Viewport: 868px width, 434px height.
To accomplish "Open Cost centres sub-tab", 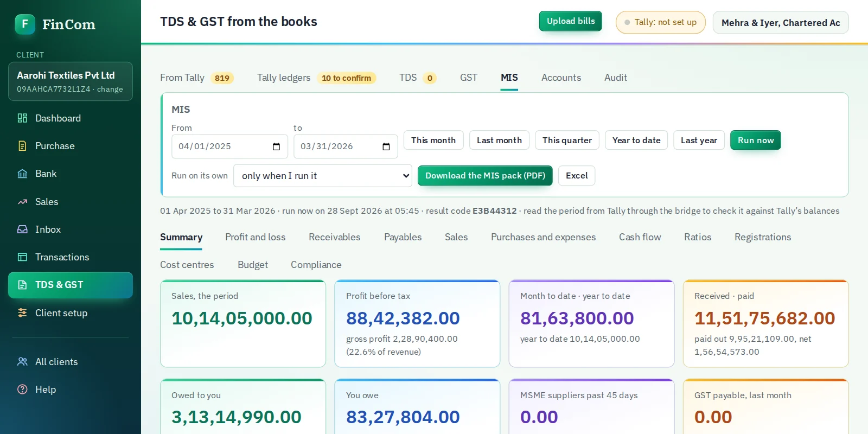I will tap(187, 265).
